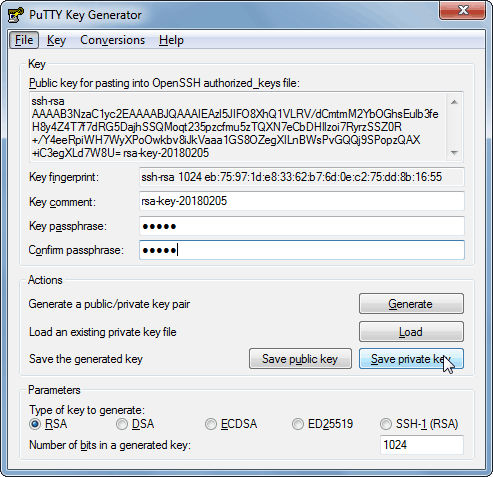Click the number of bits input field

[422, 445]
